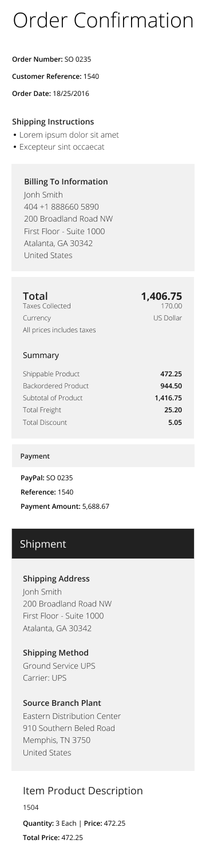Click the dark Shipment header bar
Viewport: 206px width, 868px height.
[103, 544]
